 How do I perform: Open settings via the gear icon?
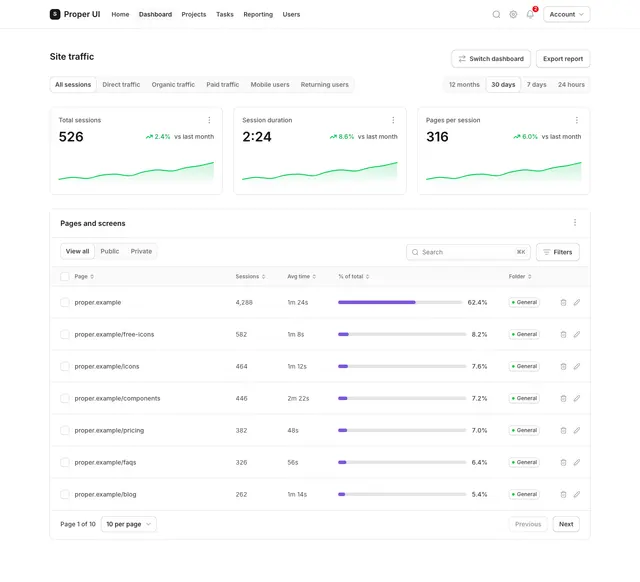point(513,14)
